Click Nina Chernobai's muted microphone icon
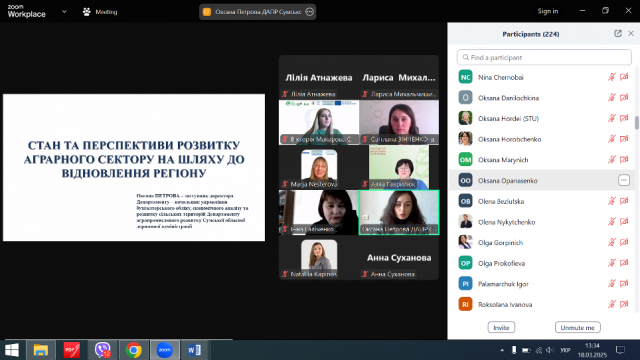 (x=611, y=77)
